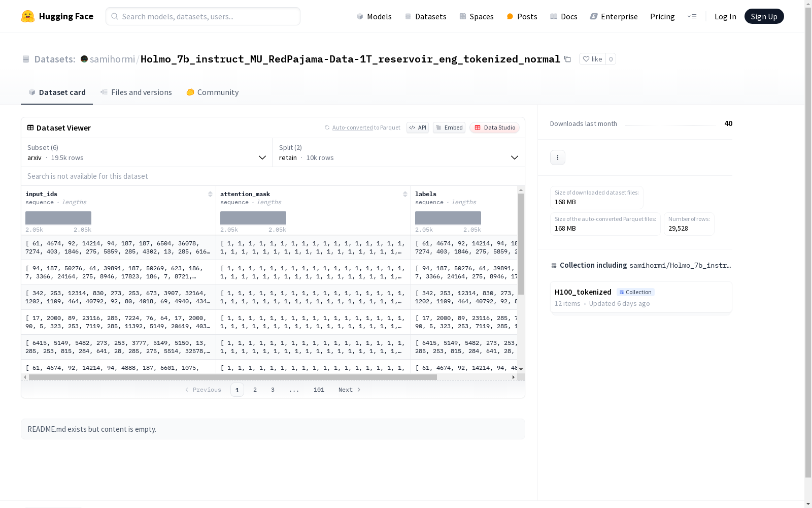Click the Dataset Viewer table icon

[30, 128]
